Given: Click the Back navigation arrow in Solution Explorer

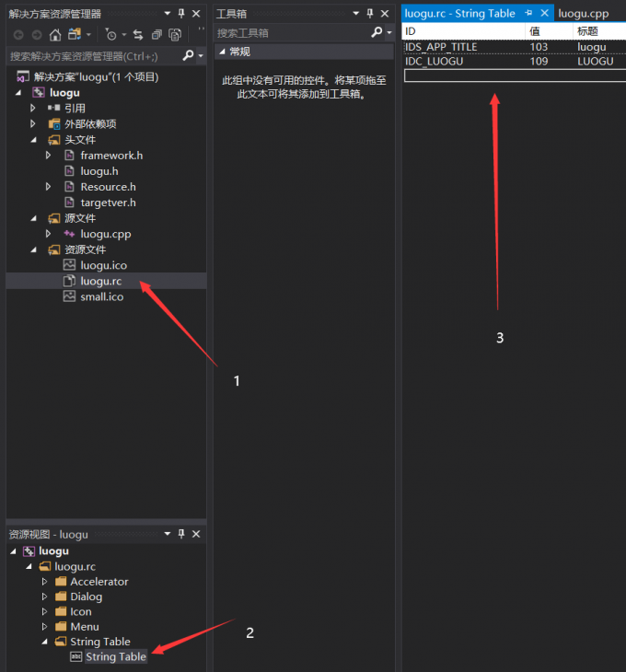Looking at the screenshot, I should (18, 35).
